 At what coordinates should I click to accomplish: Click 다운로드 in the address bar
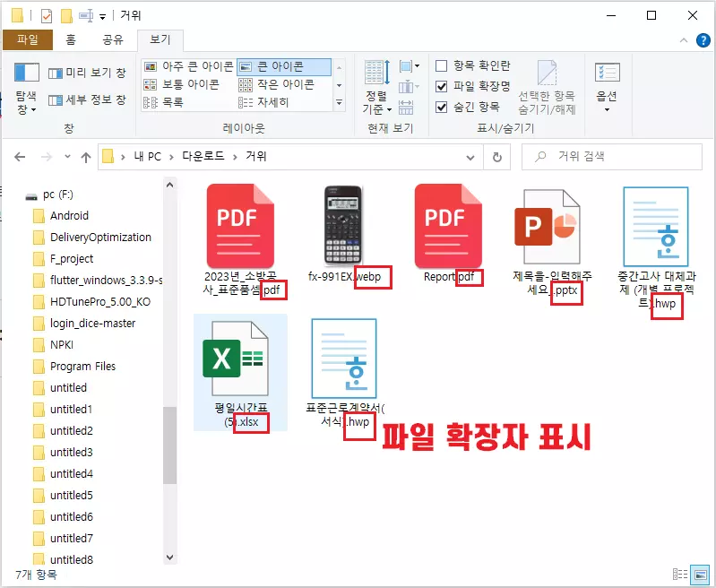click(x=203, y=157)
